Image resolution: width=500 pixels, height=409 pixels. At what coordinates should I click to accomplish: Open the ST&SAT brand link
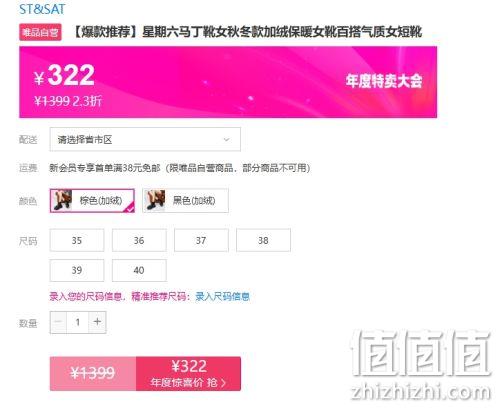coord(42,9)
